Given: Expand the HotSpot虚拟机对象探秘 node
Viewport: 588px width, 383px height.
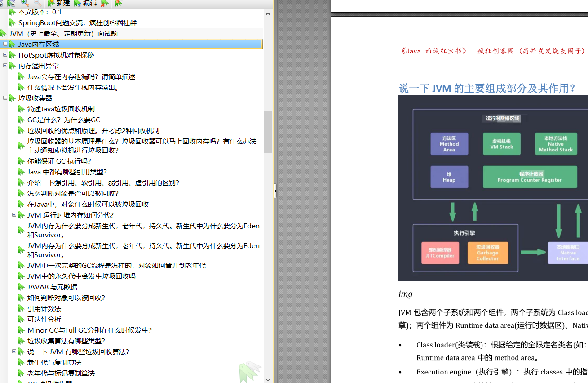Looking at the screenshot, I should (5, 55).
